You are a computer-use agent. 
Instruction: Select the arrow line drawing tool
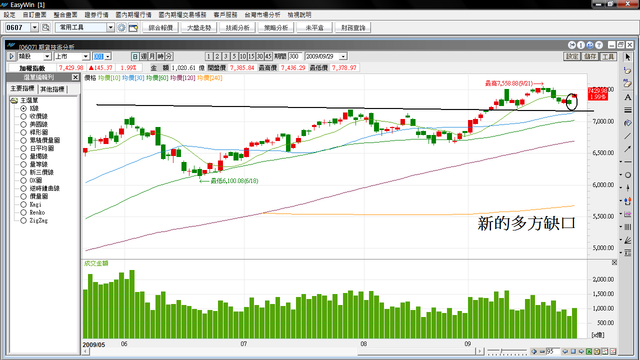pyautogui.click(x=628, y=149)
